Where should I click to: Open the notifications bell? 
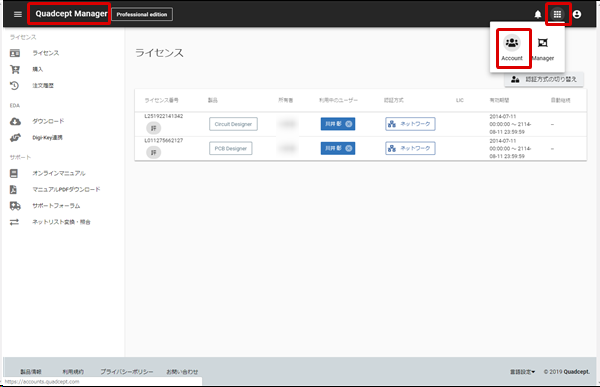(538, 15)
